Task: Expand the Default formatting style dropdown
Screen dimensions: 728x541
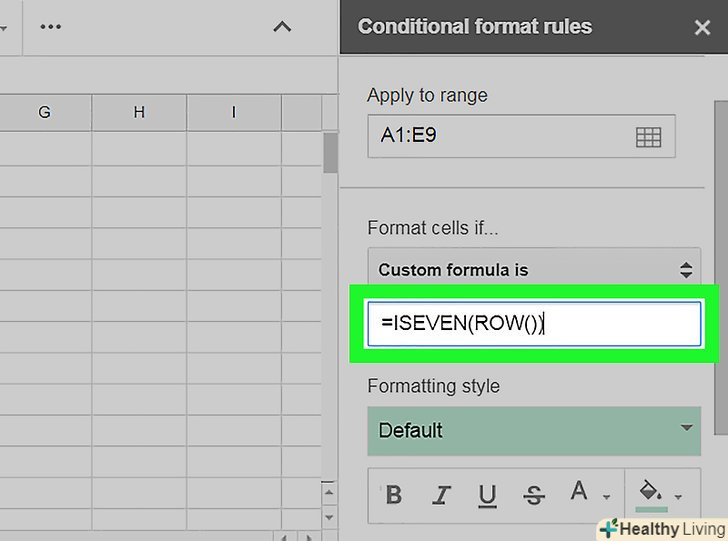Action: [534, 430]
